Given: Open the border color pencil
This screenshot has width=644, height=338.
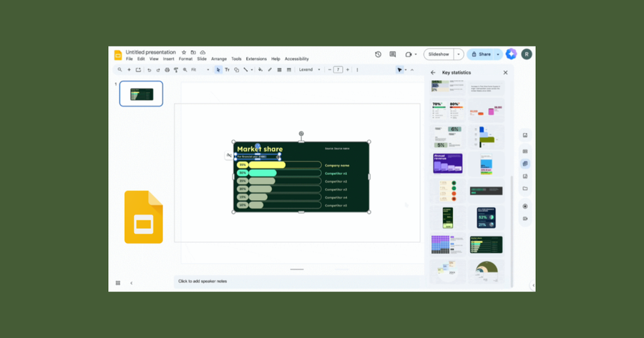Looking at the screenshot, I should (x=270, y=70).
